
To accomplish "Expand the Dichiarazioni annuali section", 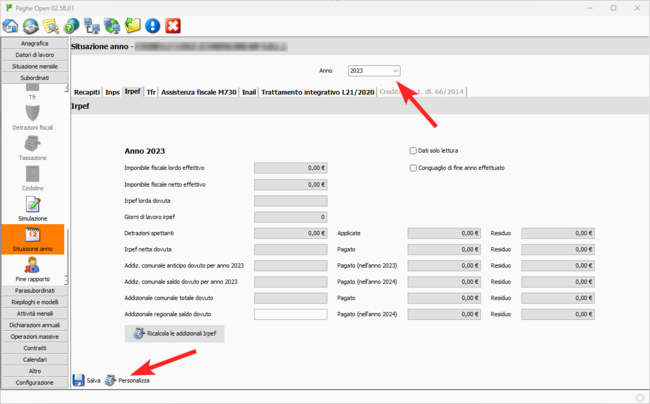I will click(35, 325).
